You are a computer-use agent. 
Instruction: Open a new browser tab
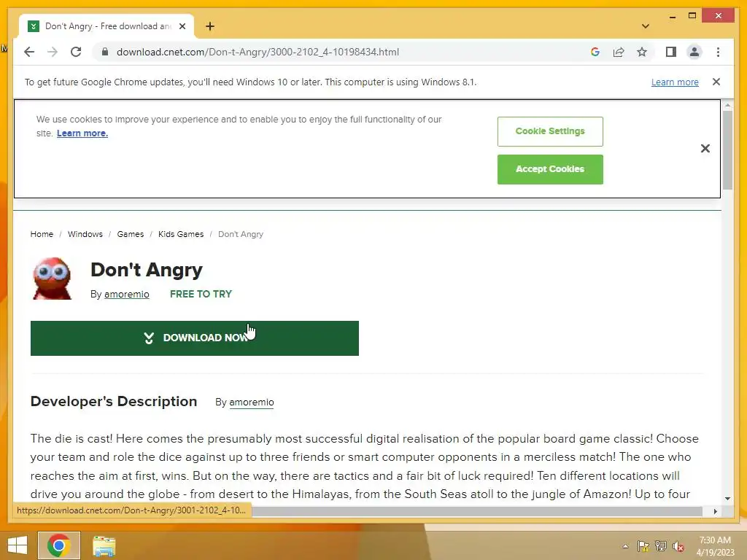click(210, 26)
